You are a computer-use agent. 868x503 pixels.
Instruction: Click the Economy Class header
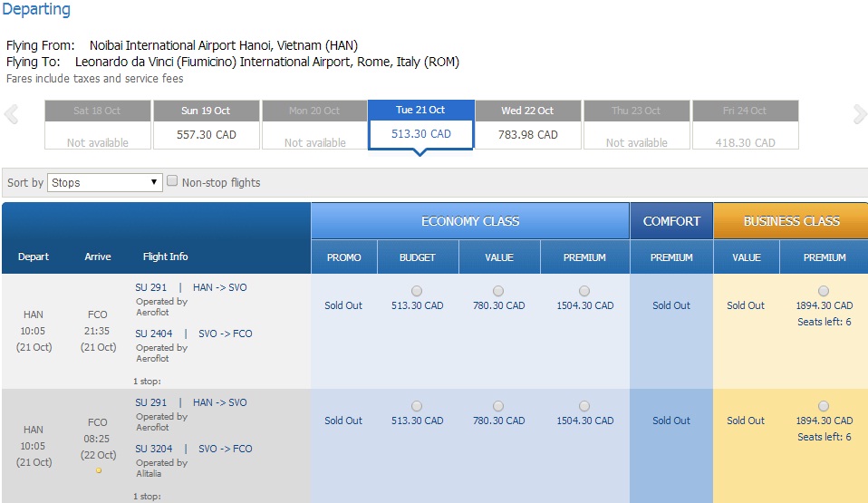[x=470, y=221]
